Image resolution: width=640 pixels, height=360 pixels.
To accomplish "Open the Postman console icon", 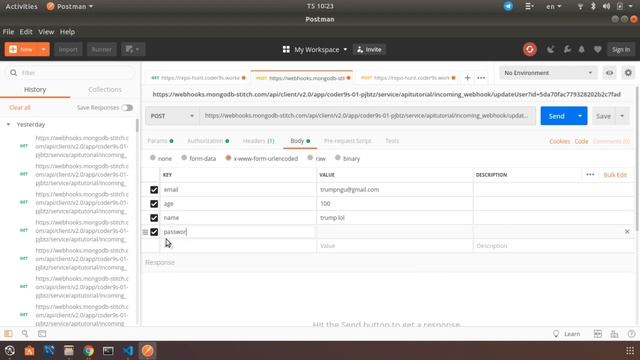I will coord(42,334).
